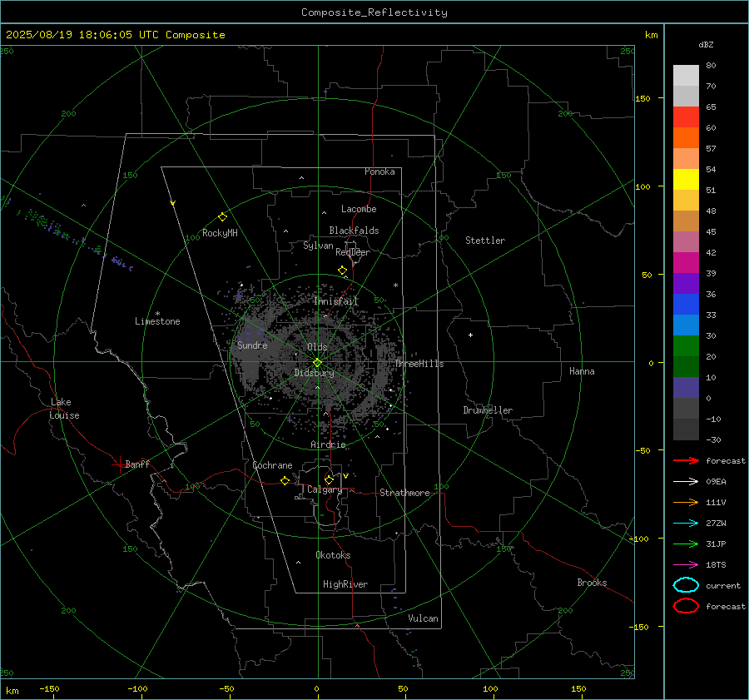Pick the bright green 30–20 dBZ color swatch
The width and height of the screenshot is (749, 700).
pos(686,346)
